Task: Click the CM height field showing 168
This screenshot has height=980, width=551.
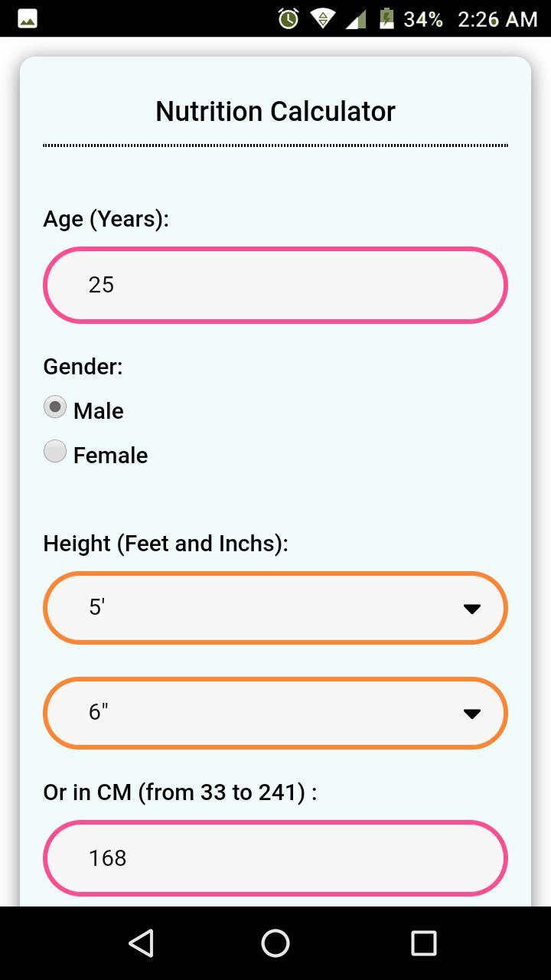Action: [275, 857]
